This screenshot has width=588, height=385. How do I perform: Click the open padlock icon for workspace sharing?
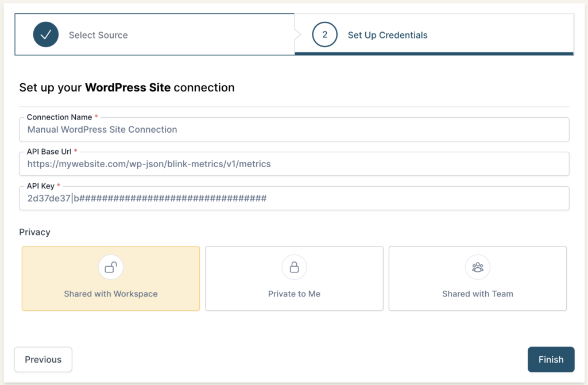click(111, 267)
